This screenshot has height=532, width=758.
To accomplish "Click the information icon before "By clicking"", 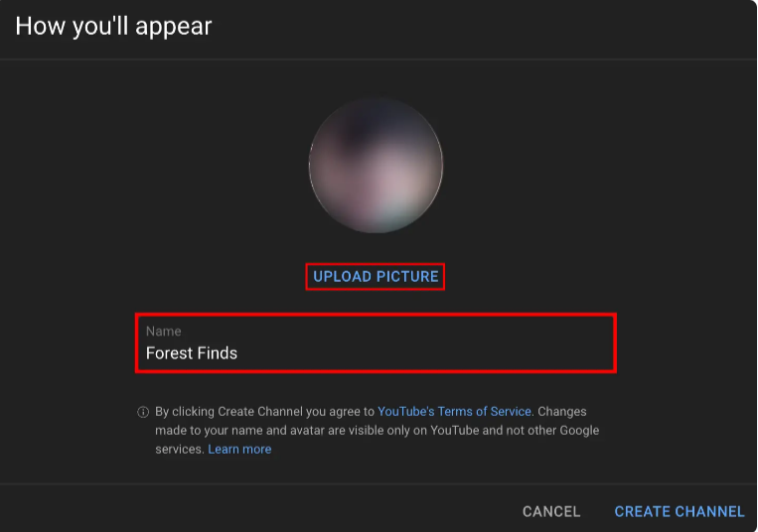I will [143, 412].
